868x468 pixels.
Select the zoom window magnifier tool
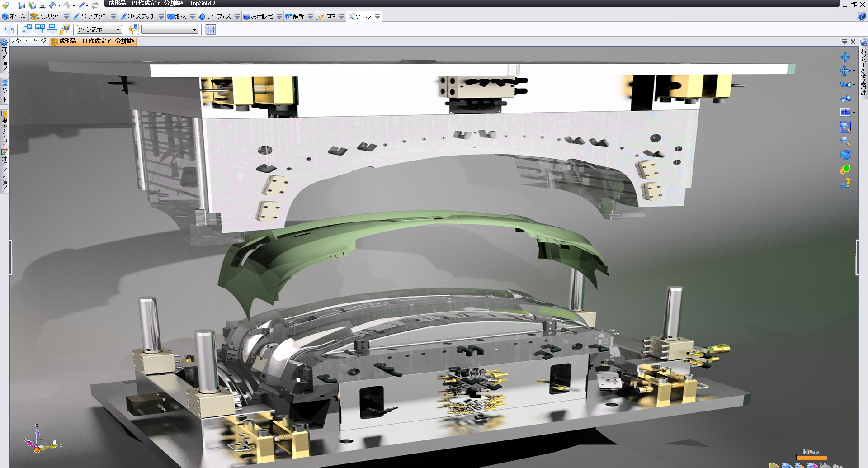click(x=845, y=127)
